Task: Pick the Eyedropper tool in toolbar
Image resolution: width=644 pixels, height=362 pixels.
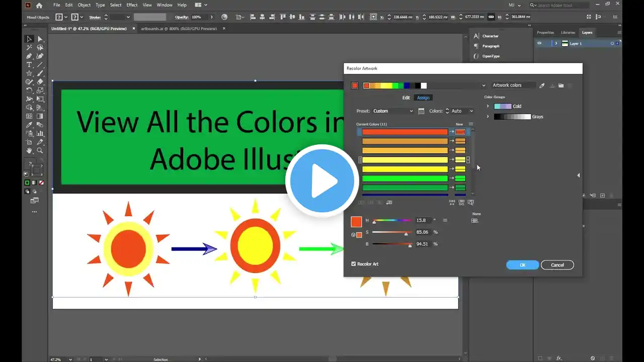Action: [29, 125]
